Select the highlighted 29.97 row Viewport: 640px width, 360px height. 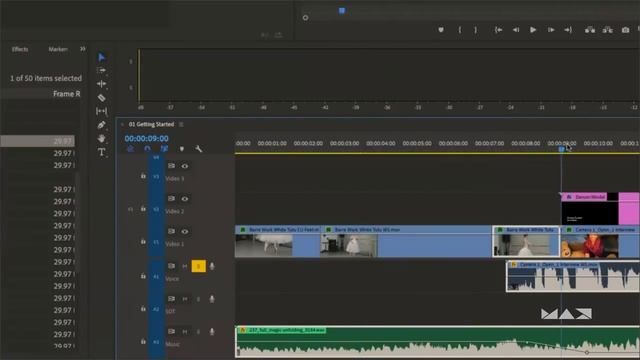pyautogui.click(x=38, y=141)
